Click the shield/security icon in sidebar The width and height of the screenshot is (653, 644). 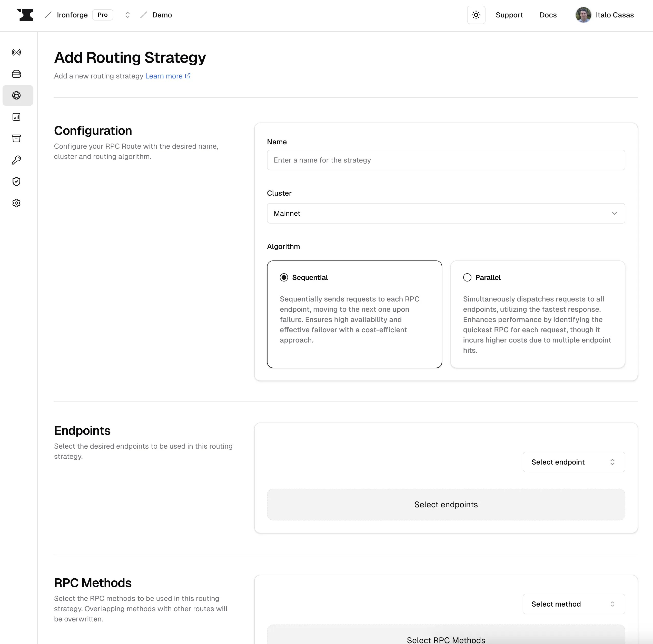tap(16, 181)
